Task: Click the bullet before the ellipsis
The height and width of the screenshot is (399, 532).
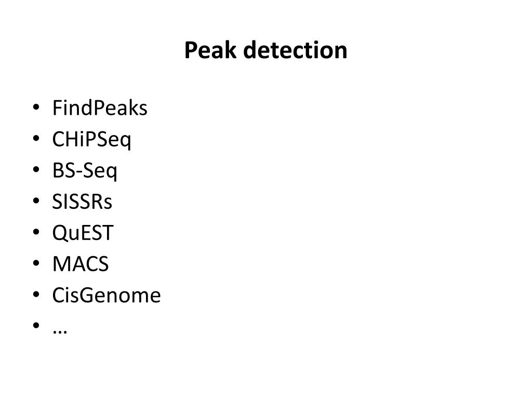Action: (x=36, y=326)
